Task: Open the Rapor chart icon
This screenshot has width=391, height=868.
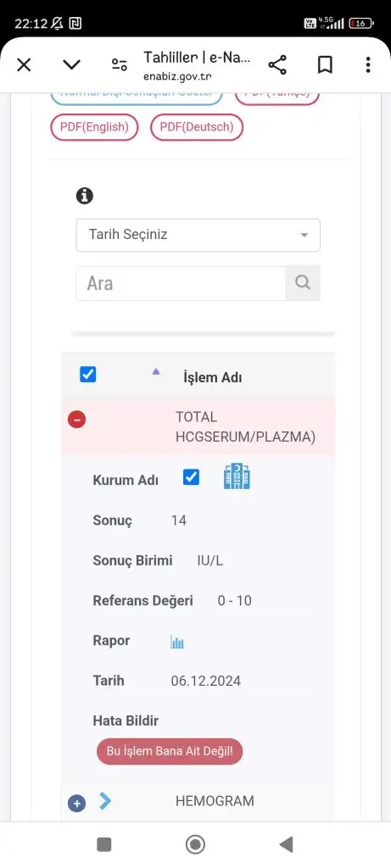Action: pos(177,643)
